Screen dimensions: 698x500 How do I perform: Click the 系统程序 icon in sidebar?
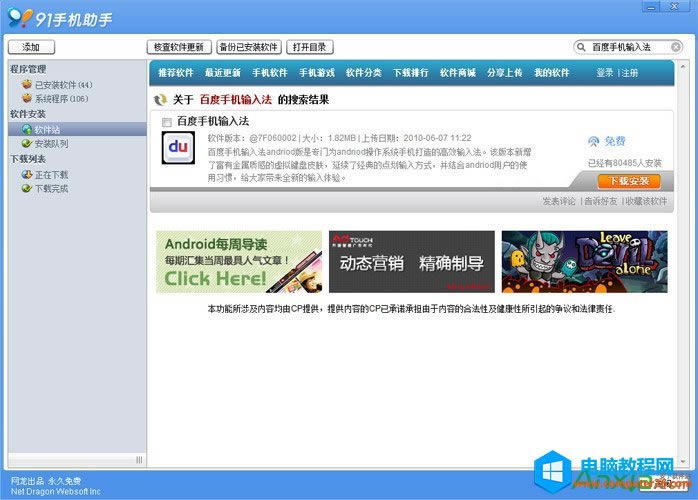tap(26, 99)
